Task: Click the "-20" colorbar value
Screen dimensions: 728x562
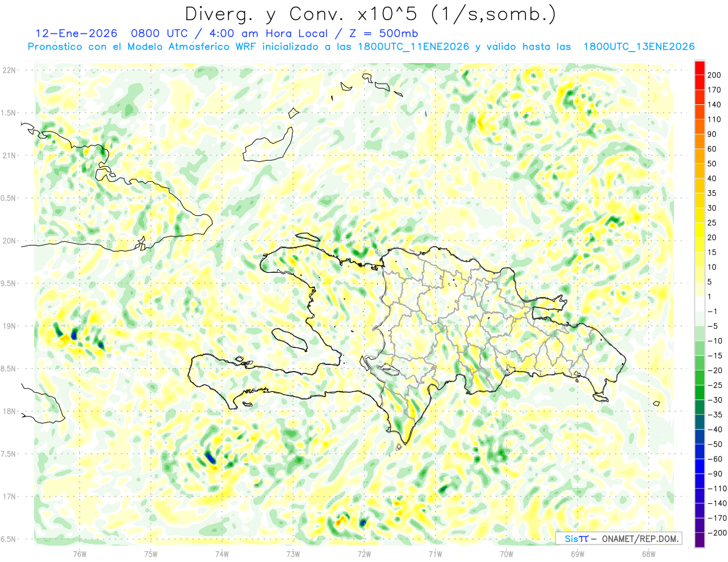Action: tap(715, 370)
